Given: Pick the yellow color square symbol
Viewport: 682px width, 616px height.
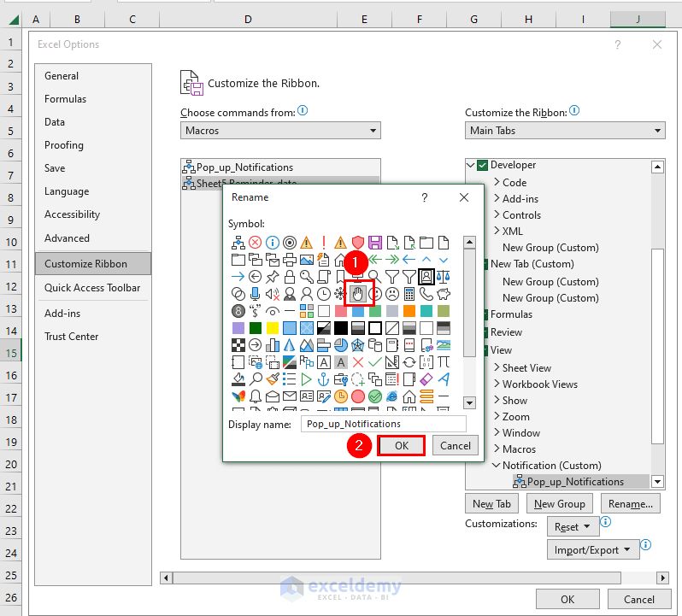Looking at the screenshot, I should pyautogui.click(x=273, y=328).
